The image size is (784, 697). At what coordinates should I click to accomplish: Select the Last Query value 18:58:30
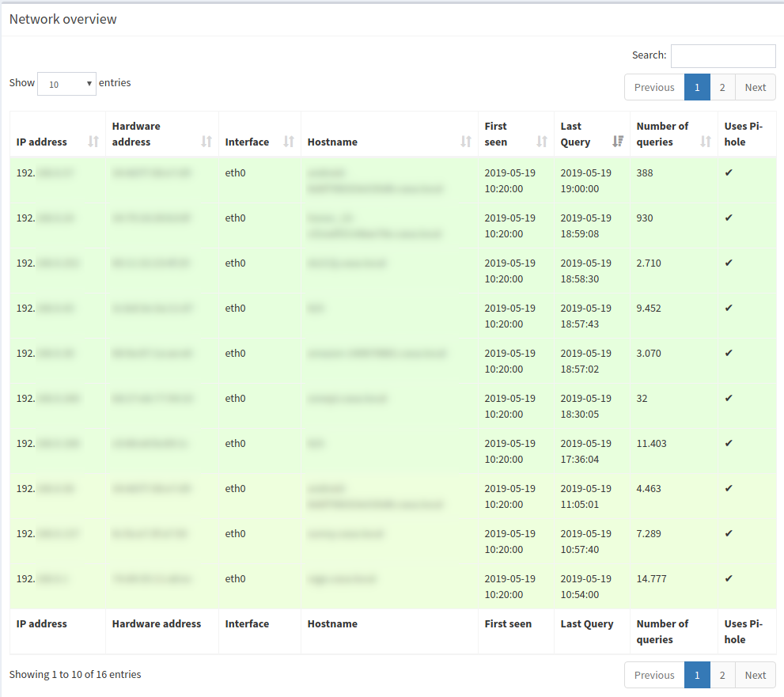pos(580,278)
